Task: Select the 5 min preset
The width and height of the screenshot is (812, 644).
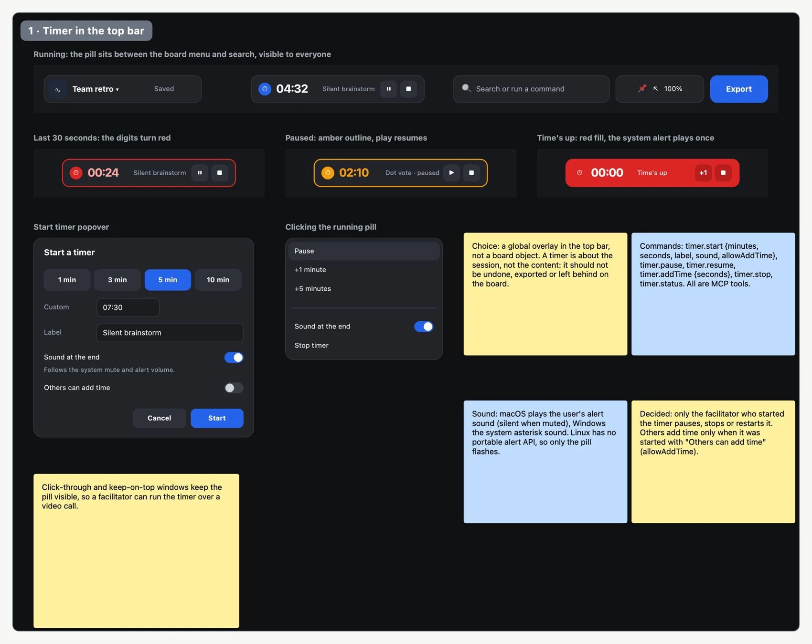Action: pyautogui.click(x=168, y=280)
